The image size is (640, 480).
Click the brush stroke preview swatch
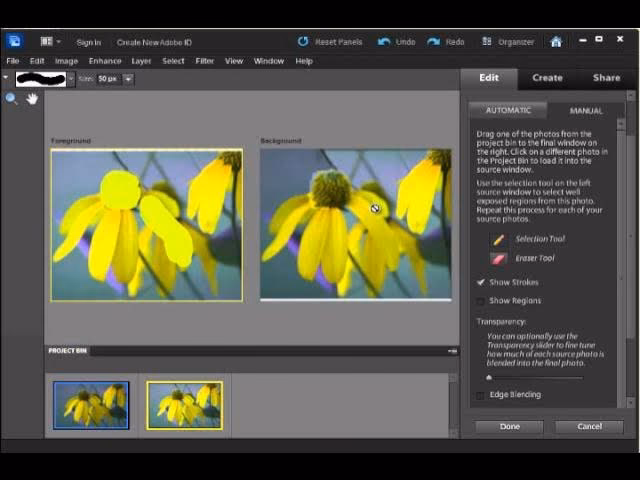click(x=41, y=79)
